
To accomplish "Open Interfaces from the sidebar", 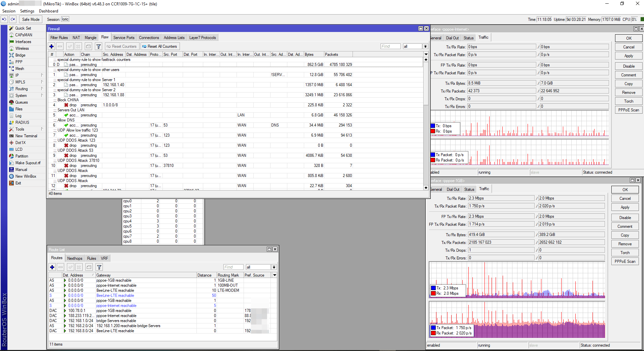I will coord(23,42).
